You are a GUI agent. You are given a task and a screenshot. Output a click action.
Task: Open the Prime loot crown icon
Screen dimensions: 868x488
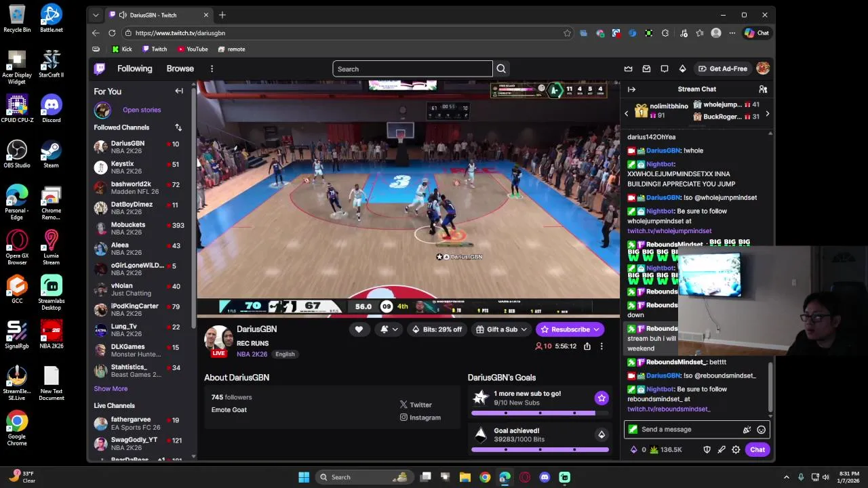pos(628,68)
